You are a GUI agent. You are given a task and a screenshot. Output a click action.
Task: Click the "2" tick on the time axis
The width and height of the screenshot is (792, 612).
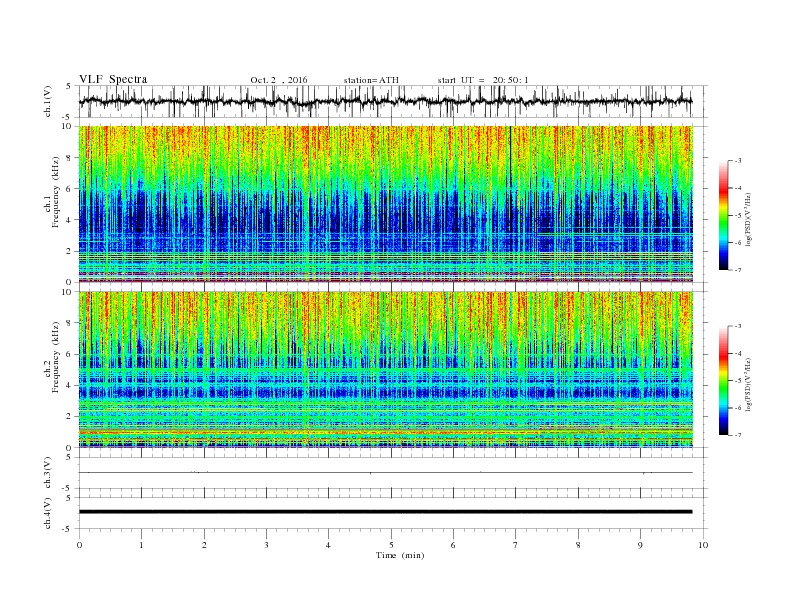204,545
